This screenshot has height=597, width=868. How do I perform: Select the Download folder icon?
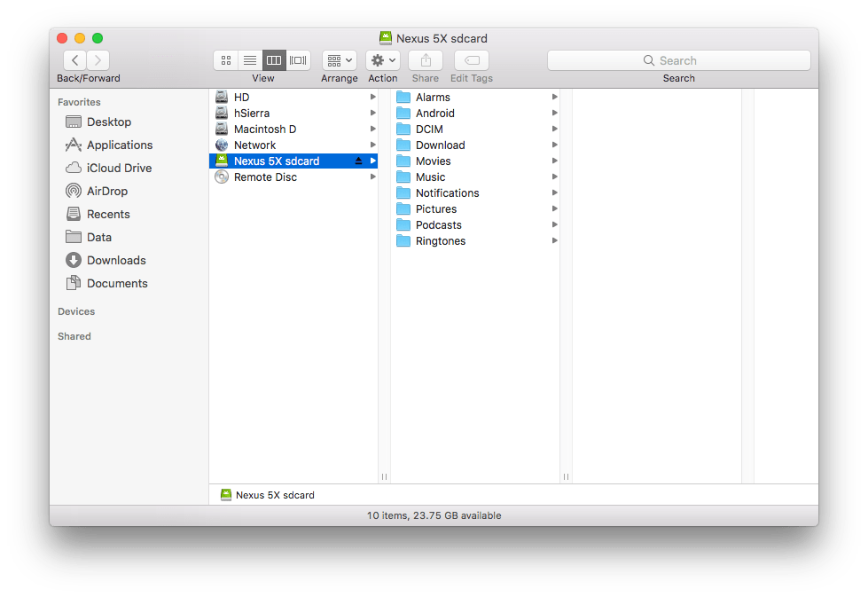403,145
